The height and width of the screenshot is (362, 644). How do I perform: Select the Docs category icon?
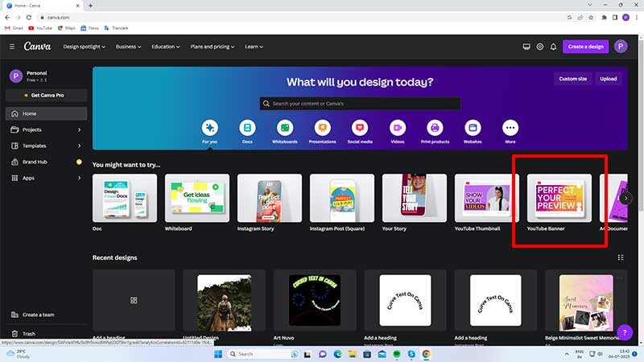[247, 128]
